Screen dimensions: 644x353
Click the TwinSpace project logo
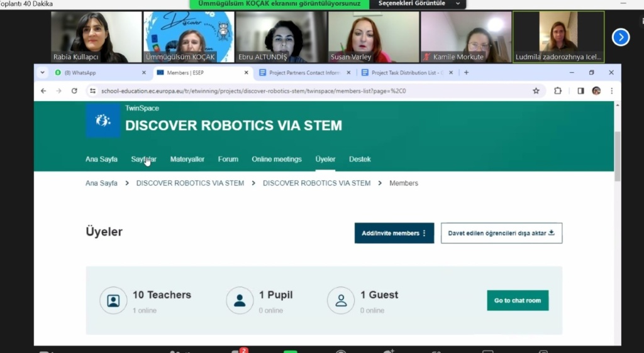point(103,121)
